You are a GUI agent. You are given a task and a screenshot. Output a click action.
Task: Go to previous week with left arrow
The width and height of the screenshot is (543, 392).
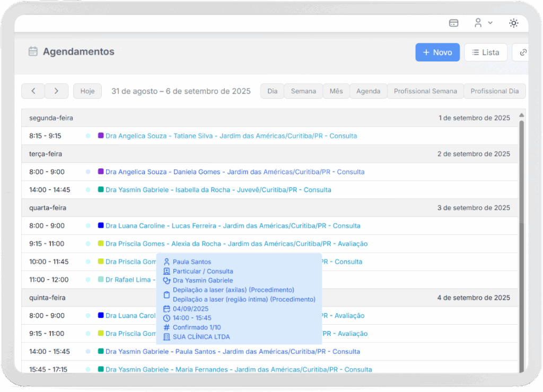pyautogui.click(x=33, y=91)
